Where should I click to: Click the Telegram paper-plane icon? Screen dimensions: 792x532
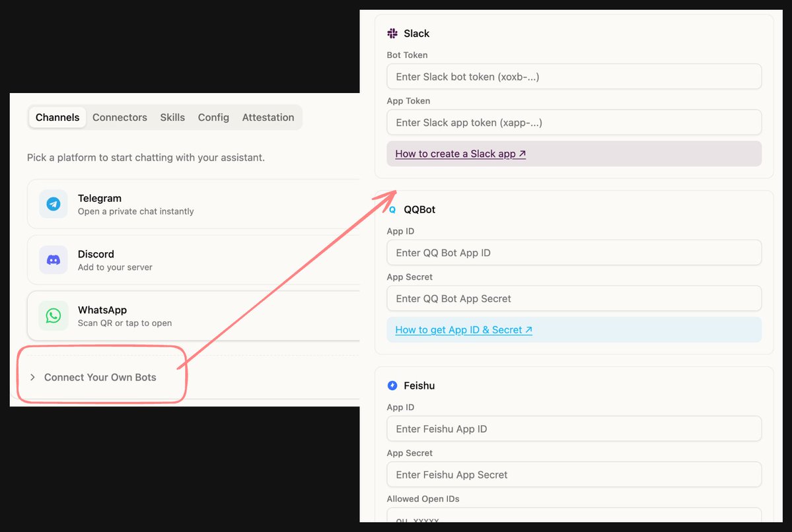coord(54,204)
